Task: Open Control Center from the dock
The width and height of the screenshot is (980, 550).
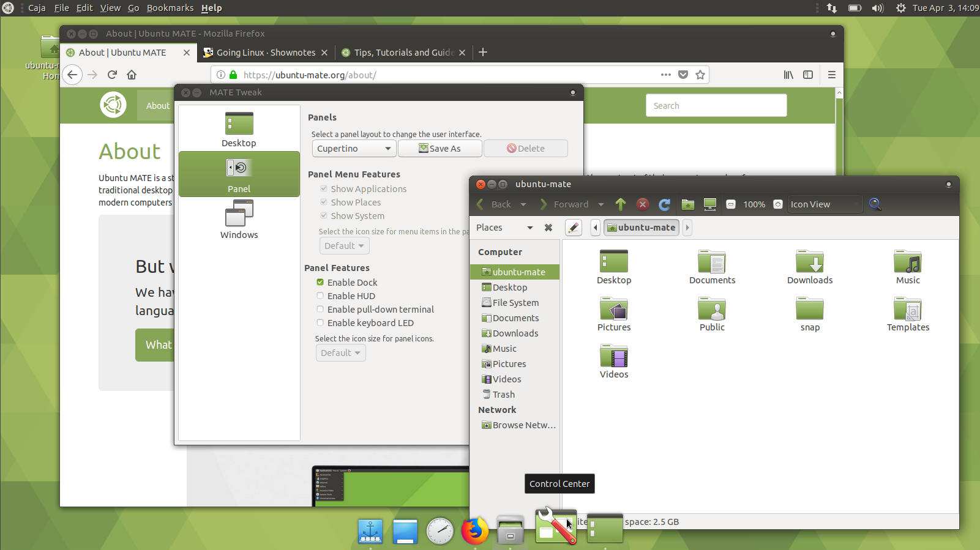Action: (x=556, y=526)
